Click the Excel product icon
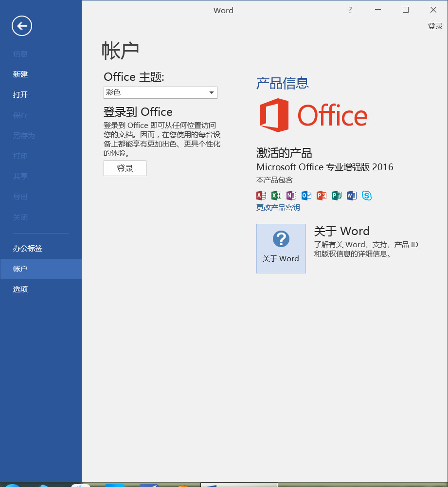 coord(276,196)
